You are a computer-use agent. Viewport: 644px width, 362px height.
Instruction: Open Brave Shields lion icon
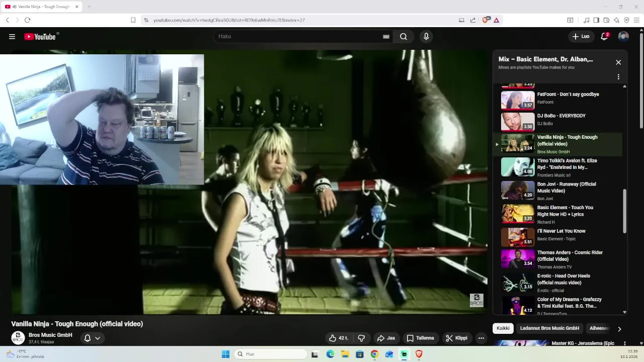pyautogui.click(x=486, y=20)
